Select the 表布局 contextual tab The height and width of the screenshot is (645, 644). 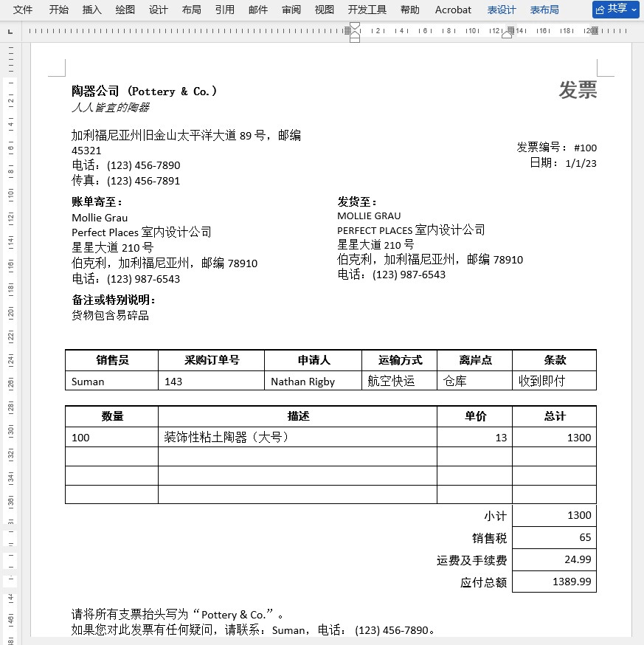click(x=544, y=10)
